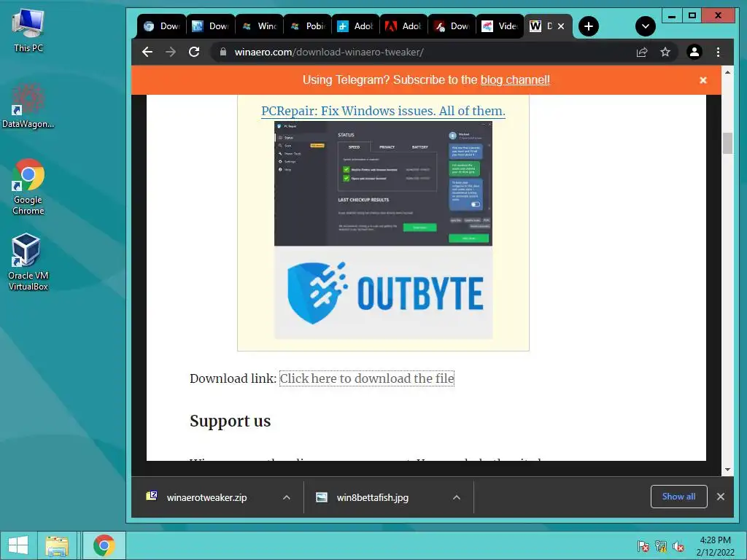This screenshot has height=560, width=747.
Task: Show all downloads
Action: (x=679, y=497)
